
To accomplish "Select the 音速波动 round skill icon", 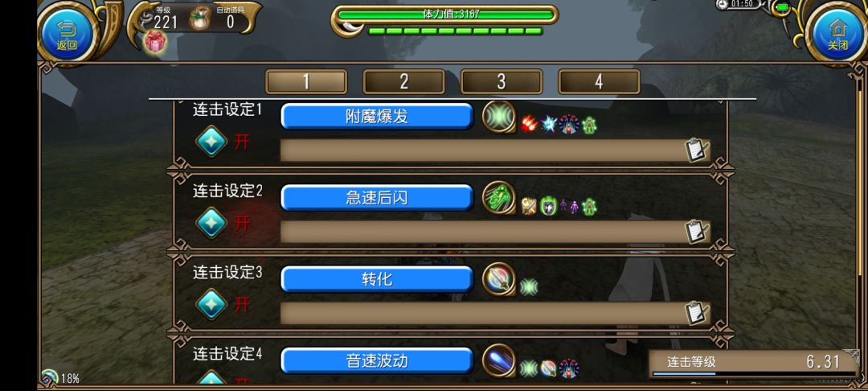I will (499, 360).
